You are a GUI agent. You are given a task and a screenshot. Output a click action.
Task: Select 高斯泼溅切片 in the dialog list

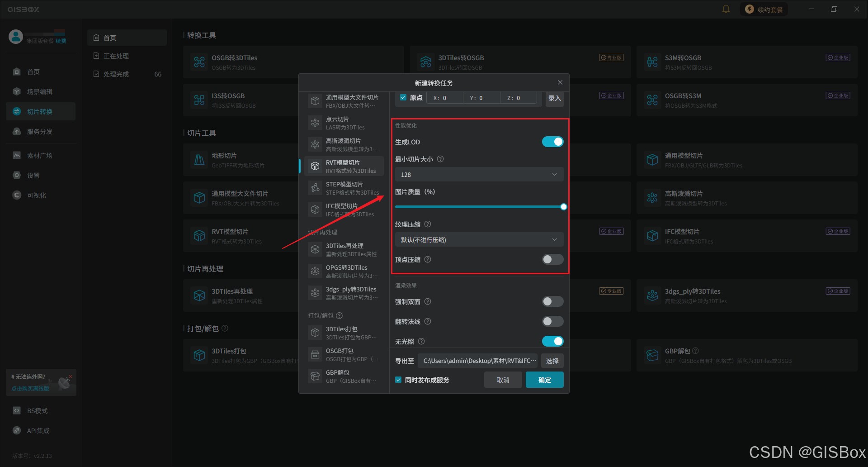coord(344,144)
